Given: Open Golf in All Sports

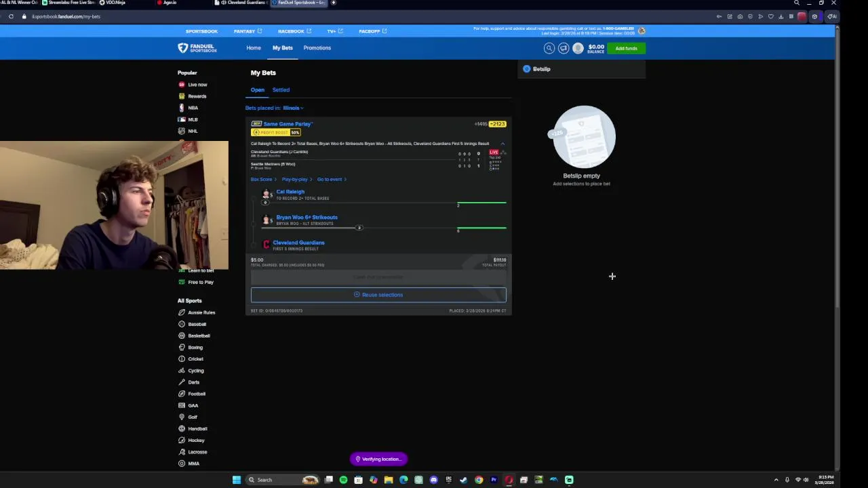Looking at the screenshot, I should click(x=188, y=417).
